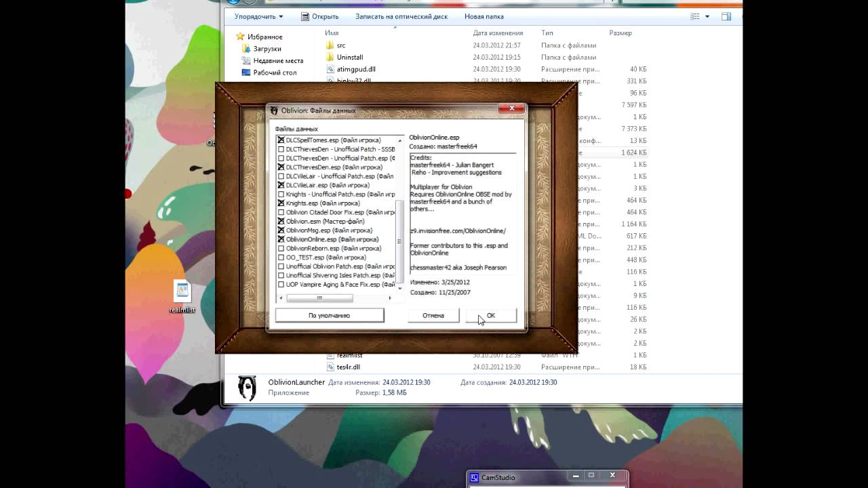
Task: Select realmlist file icon on desktop
Action: (x=182, y=290)
